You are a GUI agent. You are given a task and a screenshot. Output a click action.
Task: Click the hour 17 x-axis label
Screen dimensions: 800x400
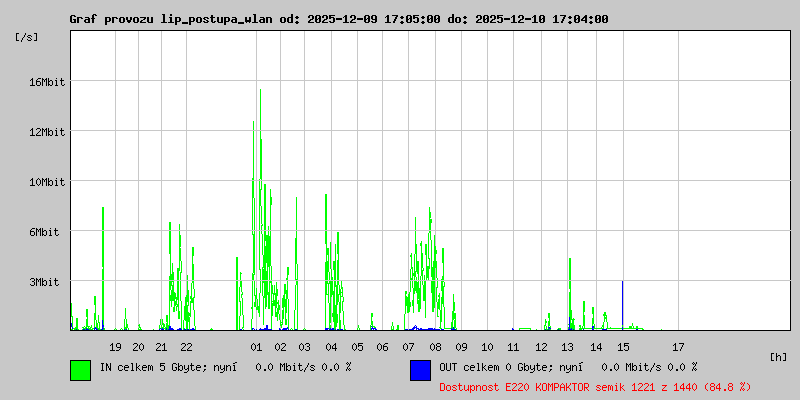[678, 347]
